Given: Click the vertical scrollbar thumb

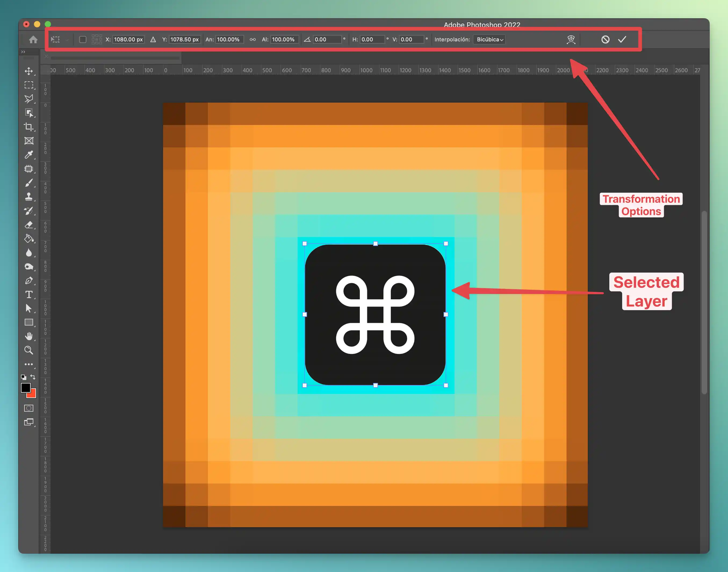Looking at the screenshot, I should 704,302.
